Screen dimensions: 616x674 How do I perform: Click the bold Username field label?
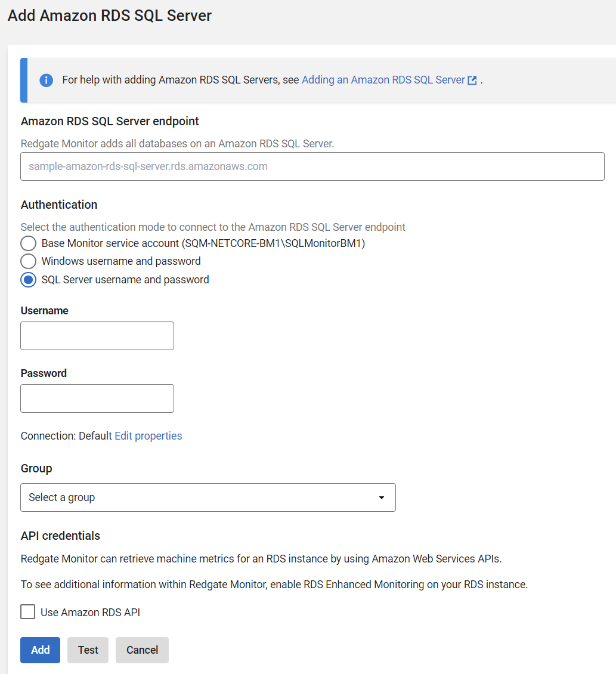(x=45, y=311)
